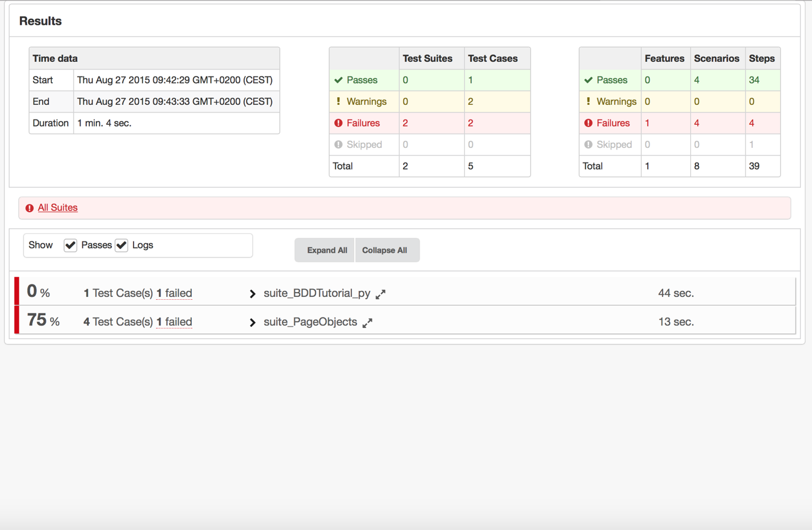Screen dimensions: 812x530
Task: Click the grey skipped icon in Features table
Action: click(x=588, y=144)
